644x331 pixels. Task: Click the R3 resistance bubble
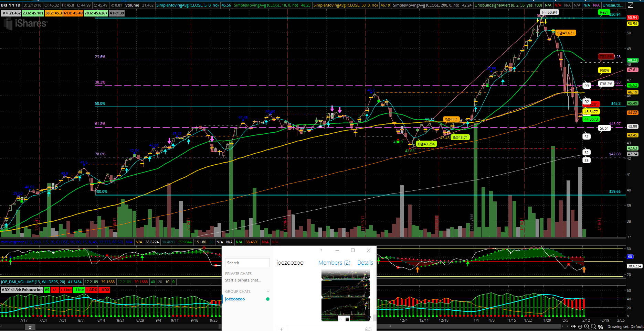pyautogui.click(x=587, y=86)
